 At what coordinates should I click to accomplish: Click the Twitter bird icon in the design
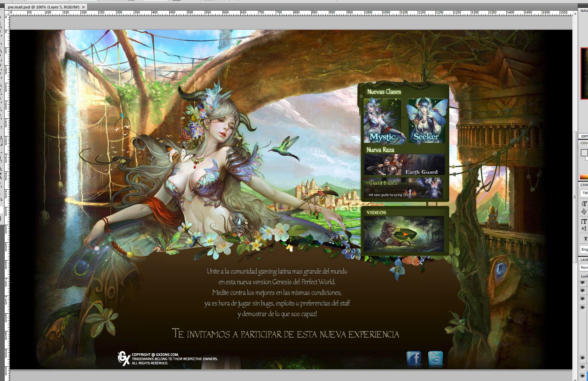(x=435, y=358)
